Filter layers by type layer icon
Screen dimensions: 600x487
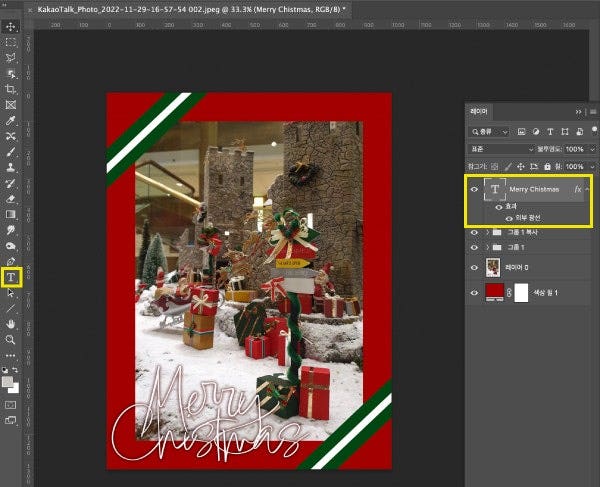(550, 132)
